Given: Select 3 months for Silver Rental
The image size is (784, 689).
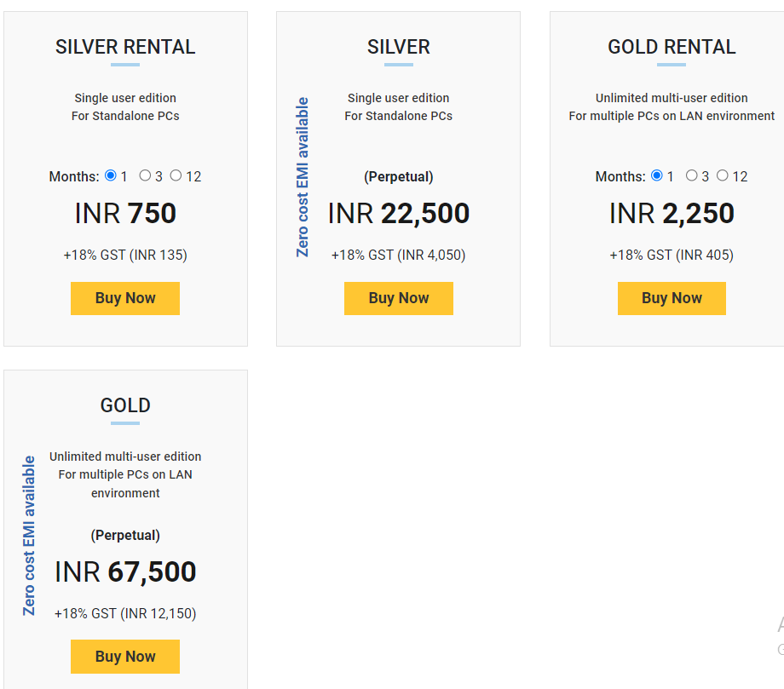Looking at the screenshot, I should pos(145,175).
